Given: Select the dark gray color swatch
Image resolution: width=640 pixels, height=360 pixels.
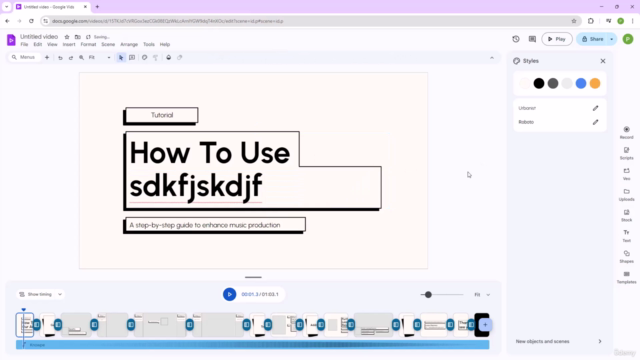Looking at the screenshot, I should (553, 83).
